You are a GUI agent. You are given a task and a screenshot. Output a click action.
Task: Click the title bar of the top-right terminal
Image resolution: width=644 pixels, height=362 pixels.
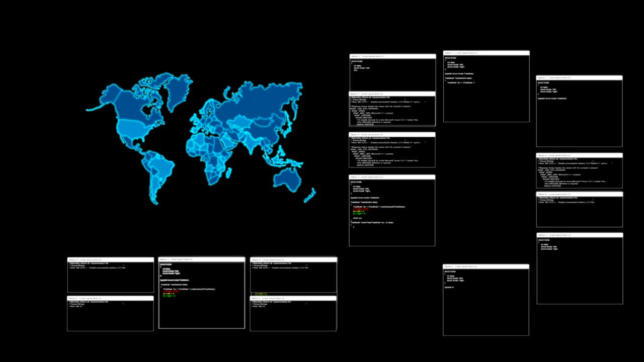486,52
